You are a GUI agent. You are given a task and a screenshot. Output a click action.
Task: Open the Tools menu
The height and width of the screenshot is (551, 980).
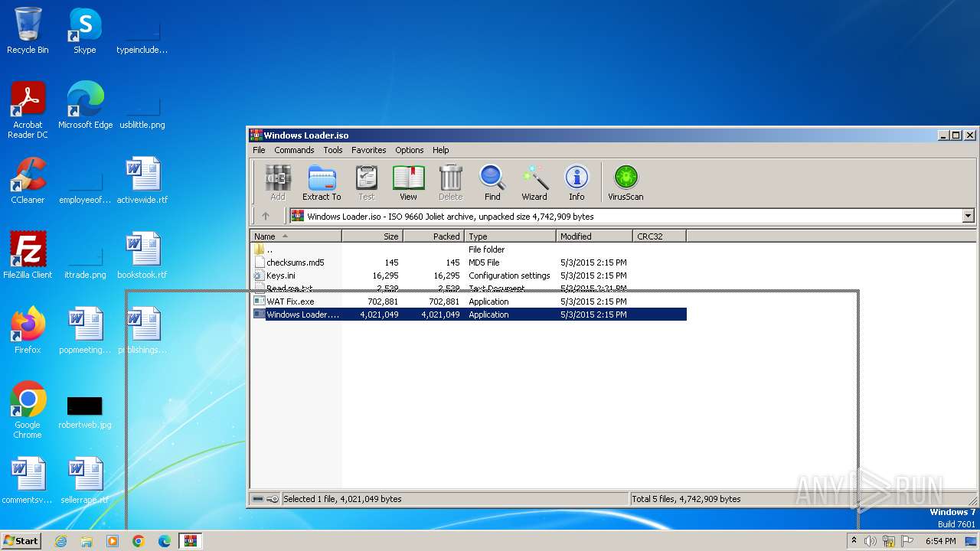pyautogui.click(x=333, y=150)
